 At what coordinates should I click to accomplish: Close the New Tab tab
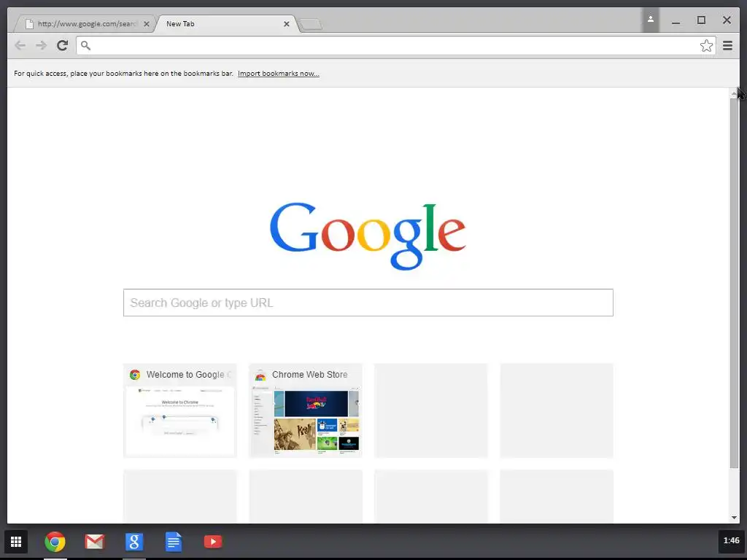point(286,24)
